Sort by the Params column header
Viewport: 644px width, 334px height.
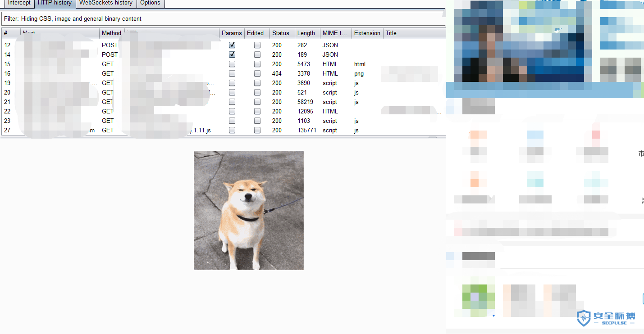(232, 33)
